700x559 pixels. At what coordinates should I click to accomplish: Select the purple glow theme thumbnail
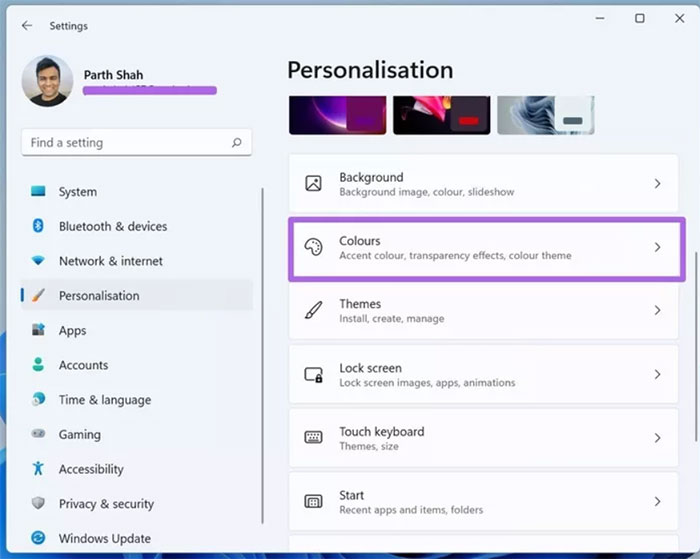point(336,115)
